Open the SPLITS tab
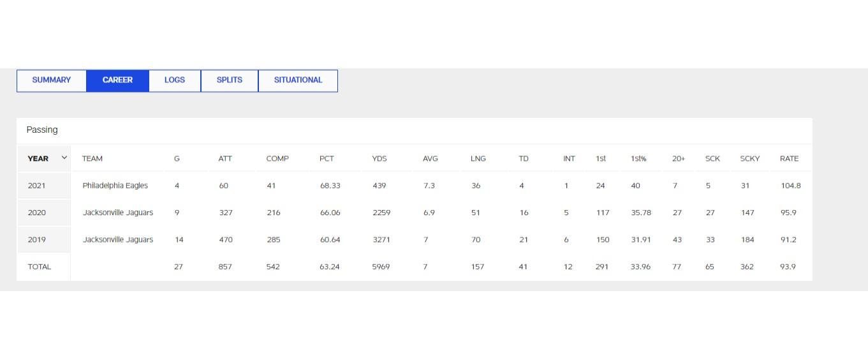The width and height of the screenshot is (868, 360). tap(230, 80)
